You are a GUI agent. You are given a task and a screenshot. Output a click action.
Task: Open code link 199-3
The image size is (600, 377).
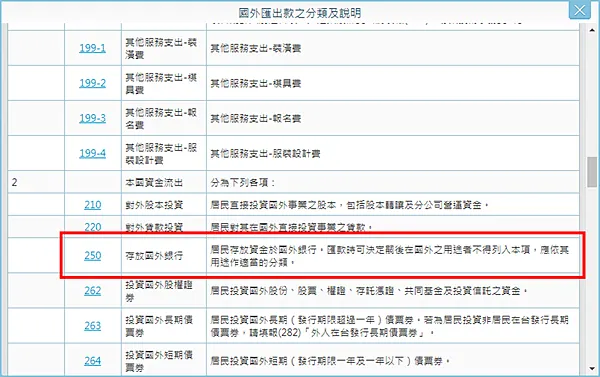click(92, 118)
